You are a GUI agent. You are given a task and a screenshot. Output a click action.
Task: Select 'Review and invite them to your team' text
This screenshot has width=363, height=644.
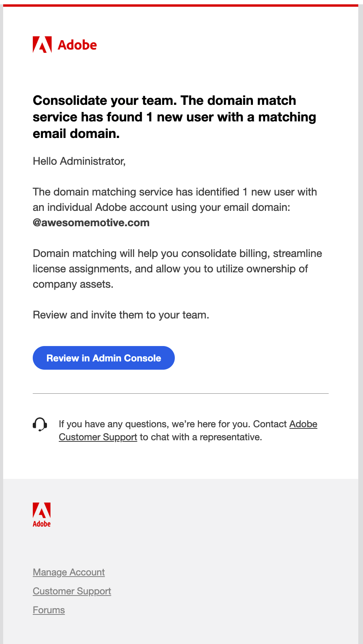(121, 315)
